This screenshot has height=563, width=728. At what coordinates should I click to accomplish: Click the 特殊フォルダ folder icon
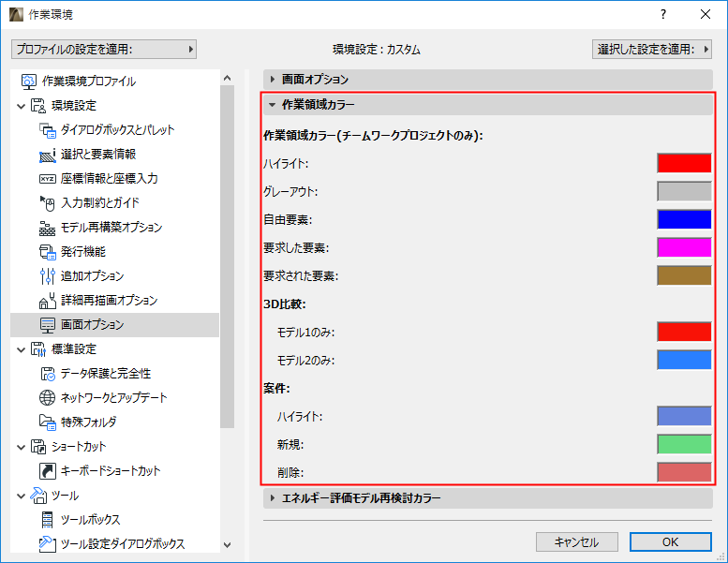pyautogui.click(x=48, y=422)
